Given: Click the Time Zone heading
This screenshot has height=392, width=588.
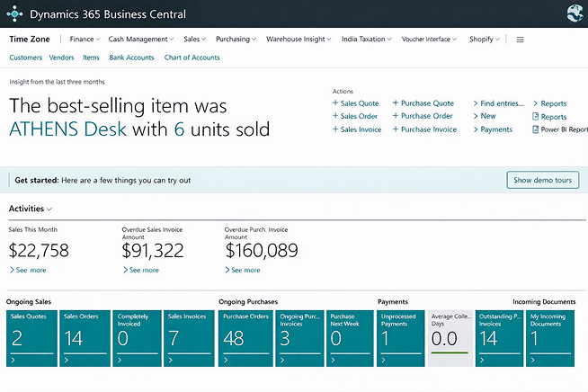Looking at the screenshot, I should point(30,39).
